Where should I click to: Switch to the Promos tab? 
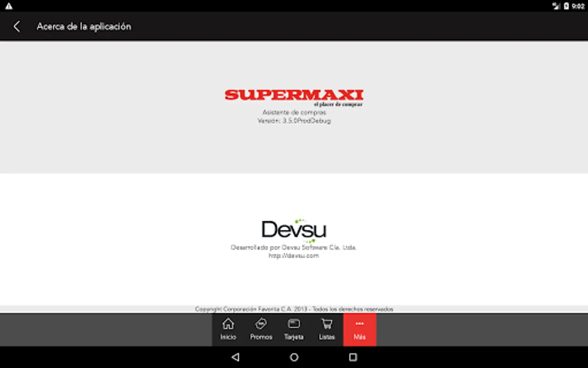tap(261, 330)
